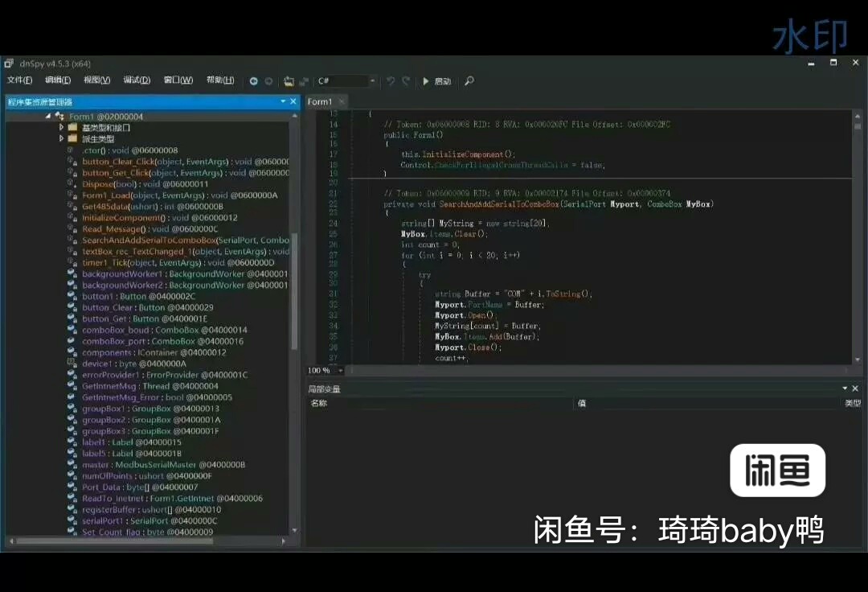Click the button_Get field icon
The width and height of the screenshot is (868, 592).
tap(72, 319)
